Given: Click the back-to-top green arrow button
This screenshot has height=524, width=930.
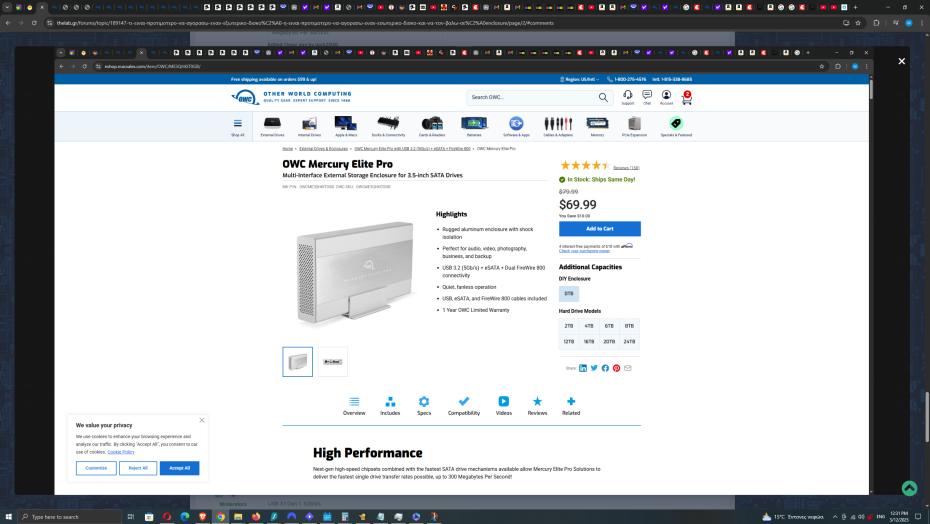Looking at the screenshot, I should [909, 488].
